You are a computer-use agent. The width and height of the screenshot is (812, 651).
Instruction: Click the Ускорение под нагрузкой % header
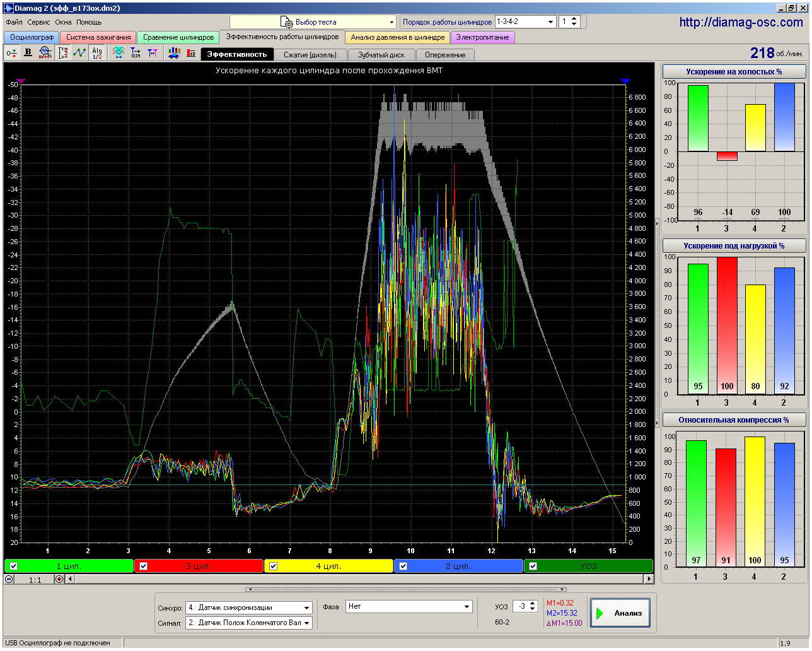click(734, 246)
